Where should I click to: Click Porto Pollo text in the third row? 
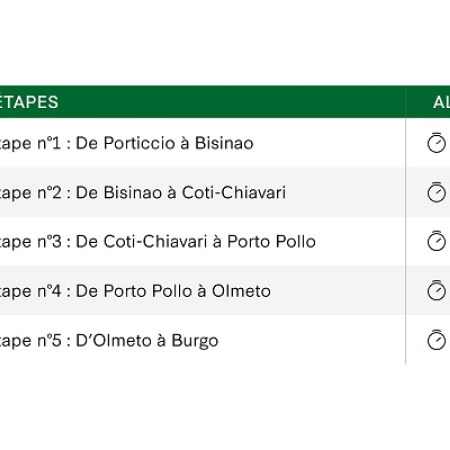271,241
